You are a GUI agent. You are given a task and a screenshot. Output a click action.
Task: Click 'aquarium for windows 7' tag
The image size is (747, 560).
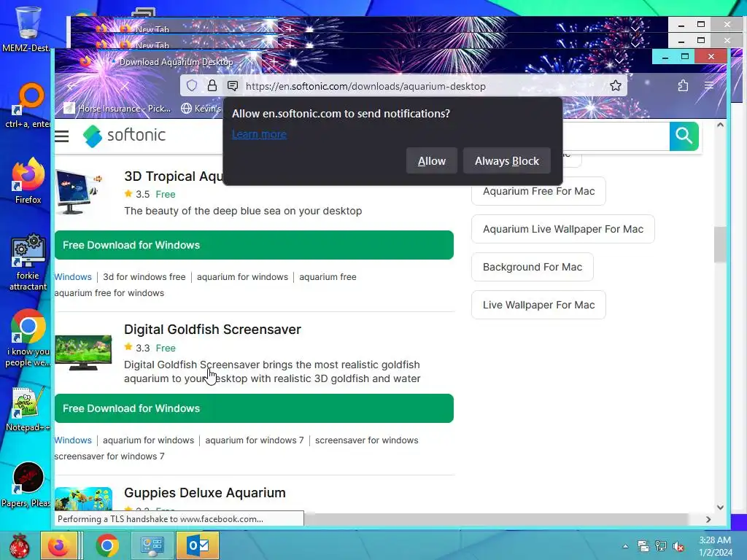coord(255,440)
